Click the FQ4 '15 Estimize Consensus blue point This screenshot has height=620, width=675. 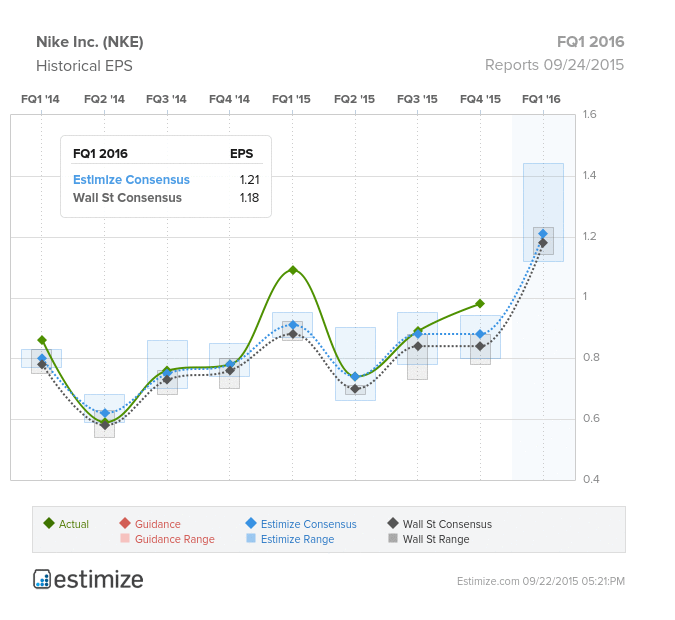[x=480, y=334]
